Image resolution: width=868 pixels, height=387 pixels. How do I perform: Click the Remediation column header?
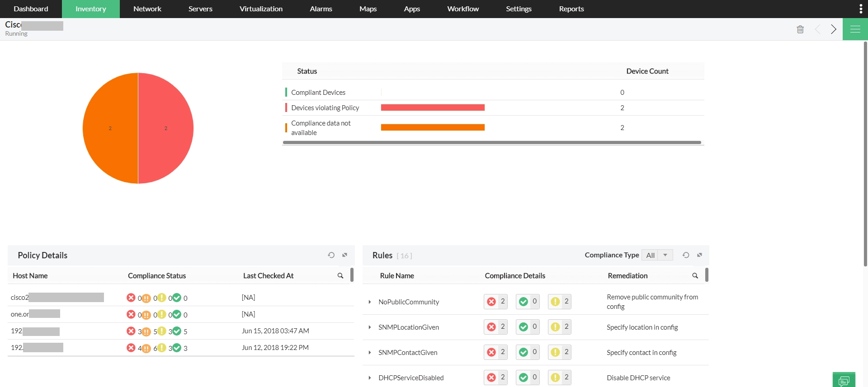click(627, 276)
